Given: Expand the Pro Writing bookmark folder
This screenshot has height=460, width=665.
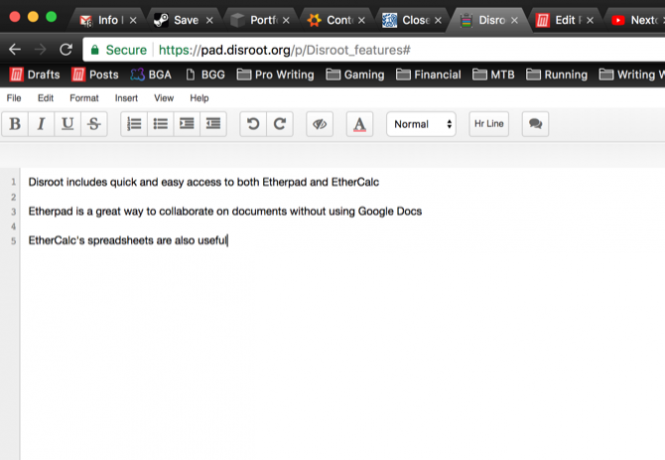Looking at the screenshot, I should (275, 75).
